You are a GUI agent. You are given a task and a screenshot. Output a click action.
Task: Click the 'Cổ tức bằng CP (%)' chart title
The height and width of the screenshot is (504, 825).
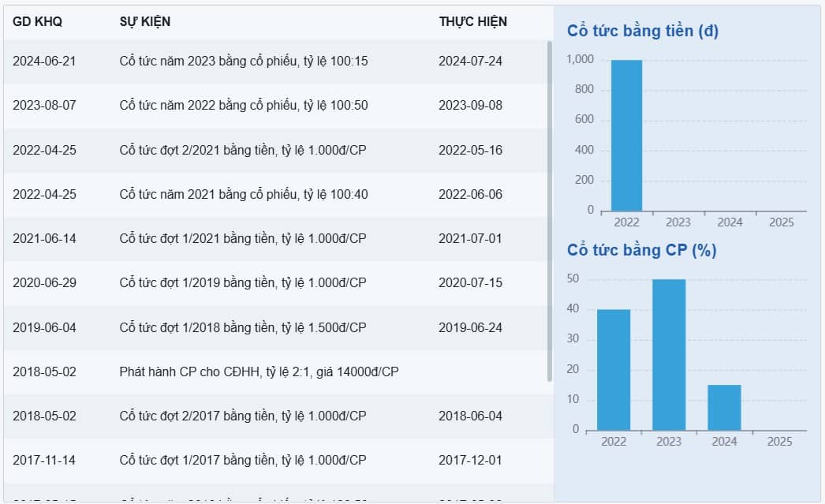point(641,250)
